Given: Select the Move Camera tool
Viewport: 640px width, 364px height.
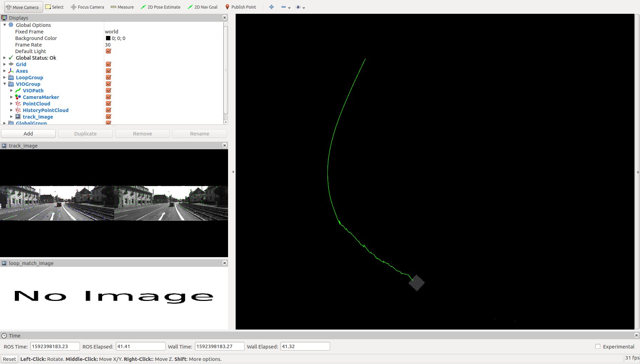Looking at the screenshot, I should pos(23,7).
